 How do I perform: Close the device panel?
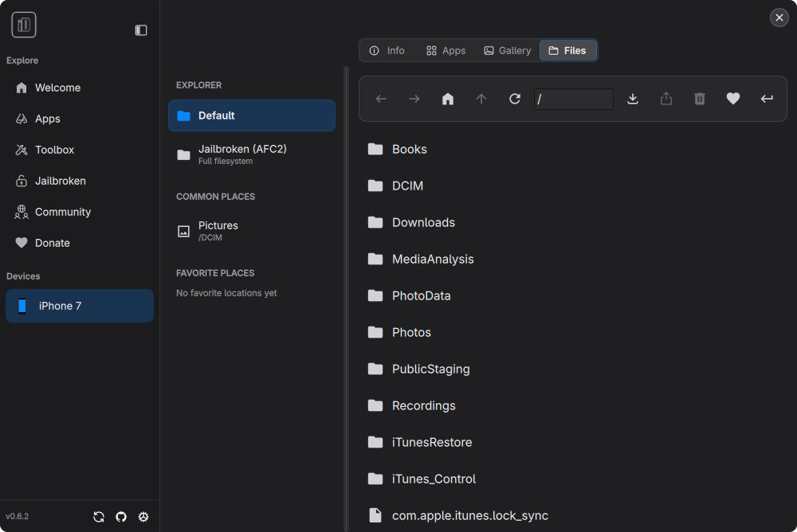point(779,18)
